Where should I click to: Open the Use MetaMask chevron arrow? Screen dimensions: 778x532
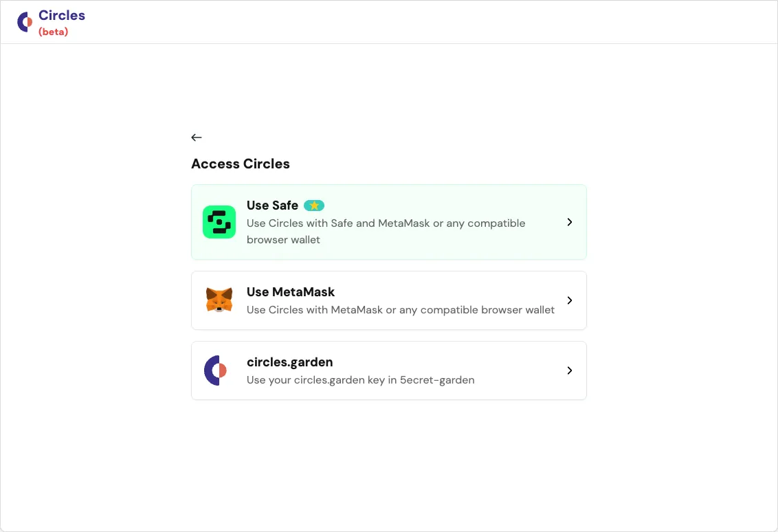point(570,300)
